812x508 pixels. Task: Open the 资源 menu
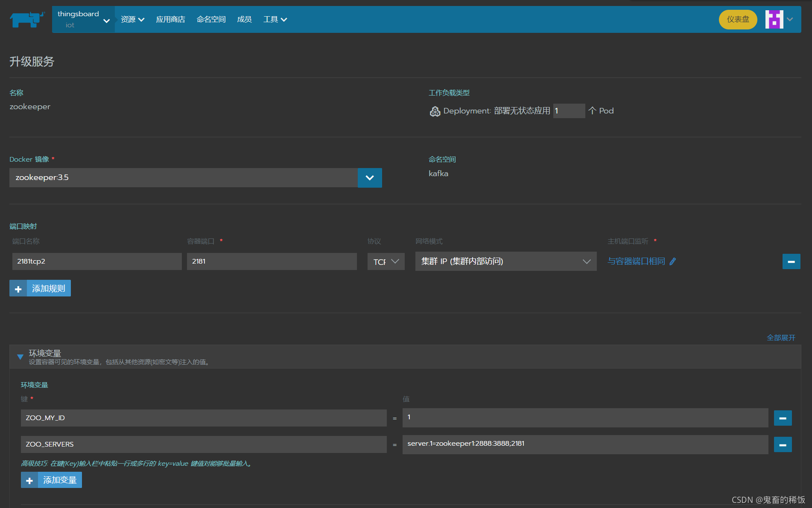click(x=132, y=20)
